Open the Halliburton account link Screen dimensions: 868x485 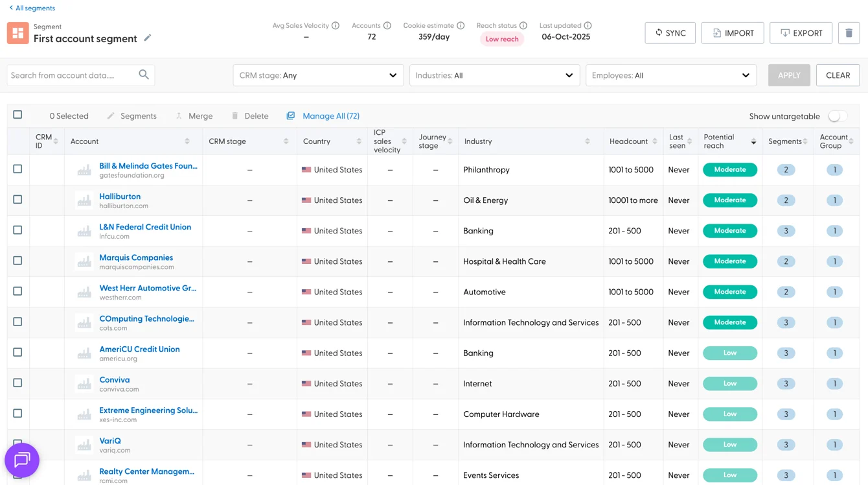click(120, 196)
